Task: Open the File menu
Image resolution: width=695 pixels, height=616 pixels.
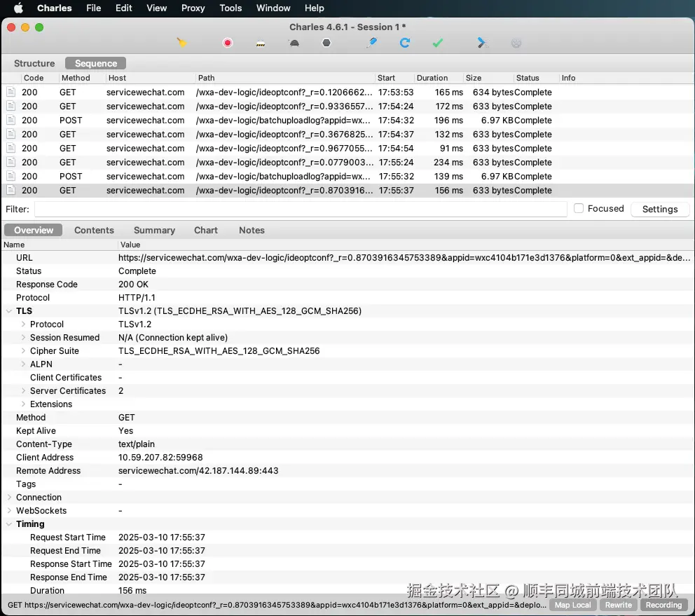Action: [x=93, y=8]
